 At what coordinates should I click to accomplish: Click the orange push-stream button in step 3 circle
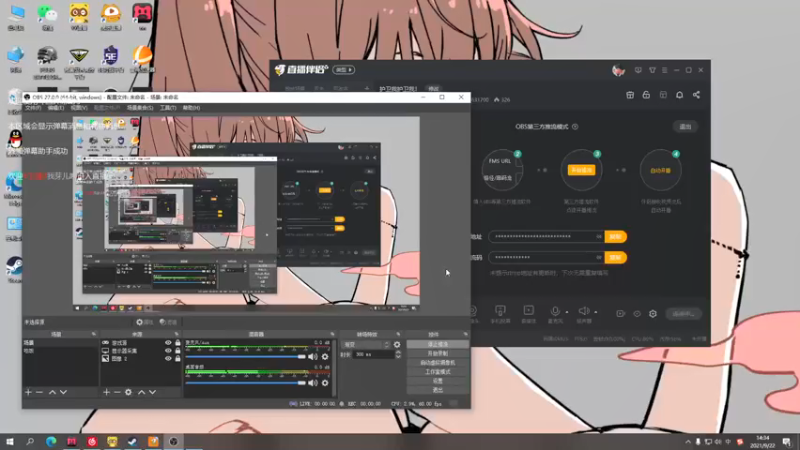point(581,170)
